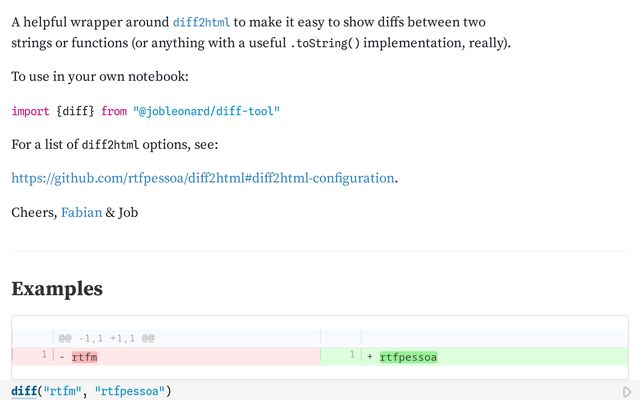Click the bold diff function name in cell
The height and width of the screenshot is (400, 640).
click(24, 390)
